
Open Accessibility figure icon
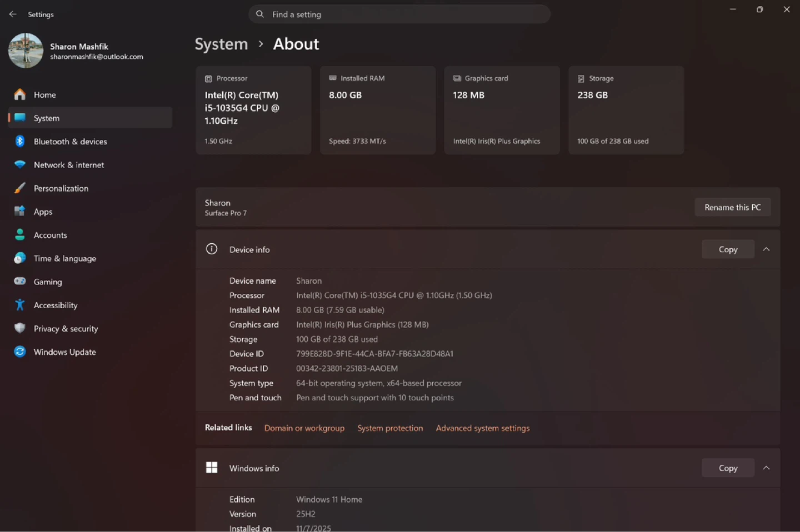point(20,305)
